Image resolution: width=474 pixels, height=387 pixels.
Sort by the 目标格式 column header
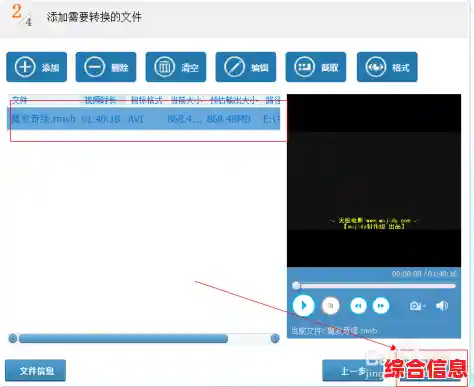tap(147, 100)
